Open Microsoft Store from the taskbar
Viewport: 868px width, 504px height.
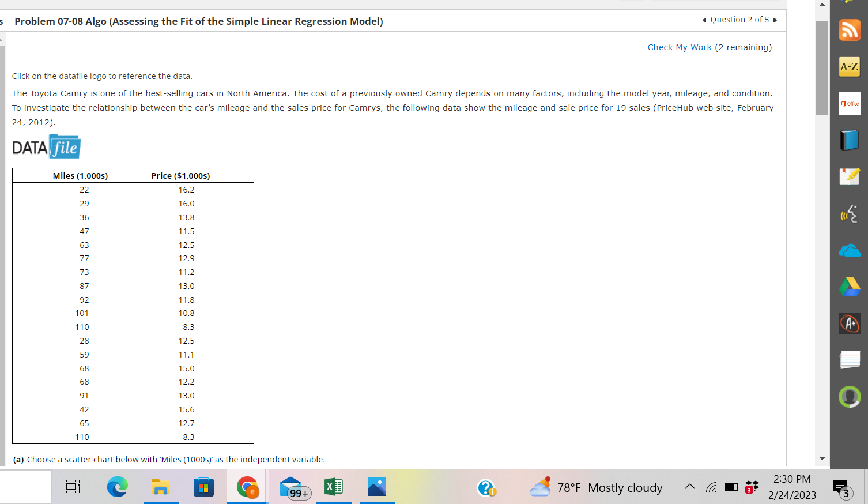point(203,487)
